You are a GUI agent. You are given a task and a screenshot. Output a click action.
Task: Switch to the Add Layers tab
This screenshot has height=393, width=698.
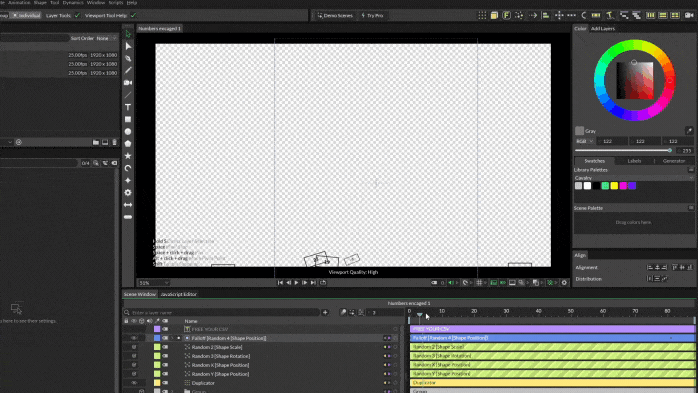pos(603,28)
